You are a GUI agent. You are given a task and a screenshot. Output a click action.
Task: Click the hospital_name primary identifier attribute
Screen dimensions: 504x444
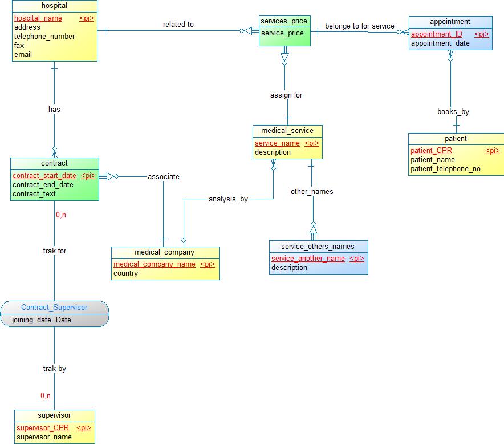click(38, 18)
